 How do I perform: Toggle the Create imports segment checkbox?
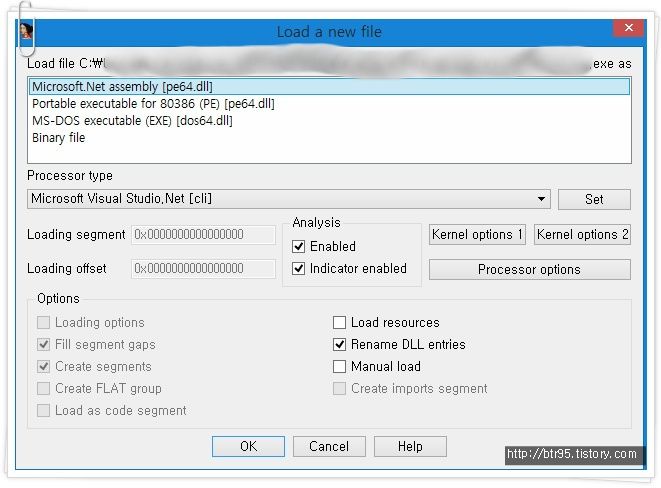(x=339, y=389)
